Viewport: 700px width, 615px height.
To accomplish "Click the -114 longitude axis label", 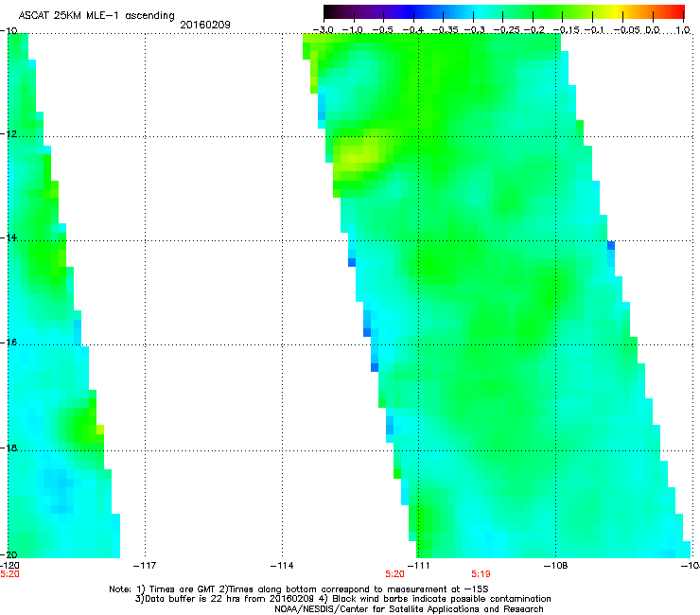I will 282,566.
